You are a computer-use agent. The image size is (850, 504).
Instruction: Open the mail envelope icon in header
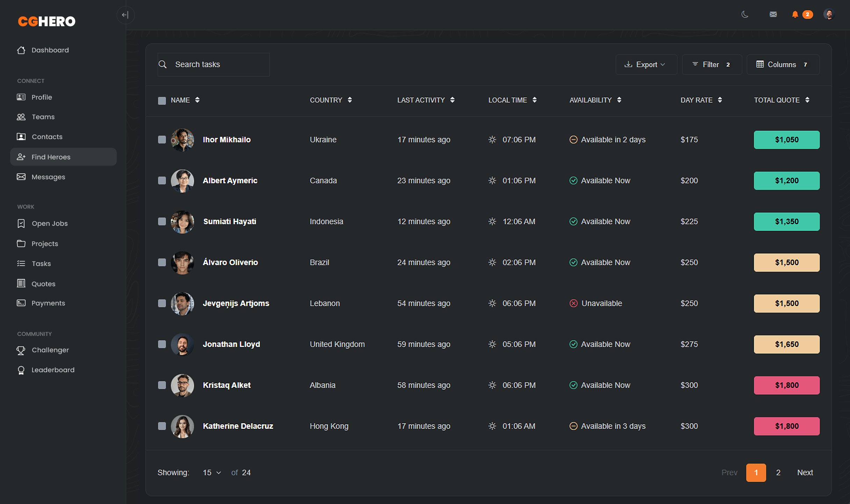click(x=773, y=14)
